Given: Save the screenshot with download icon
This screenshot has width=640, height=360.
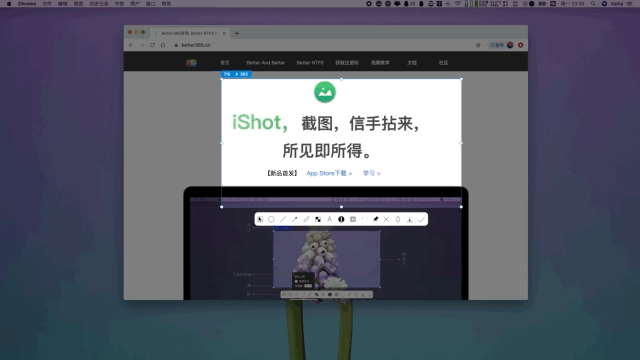Looking at the screenshot, I should click(x=409, y=219).
